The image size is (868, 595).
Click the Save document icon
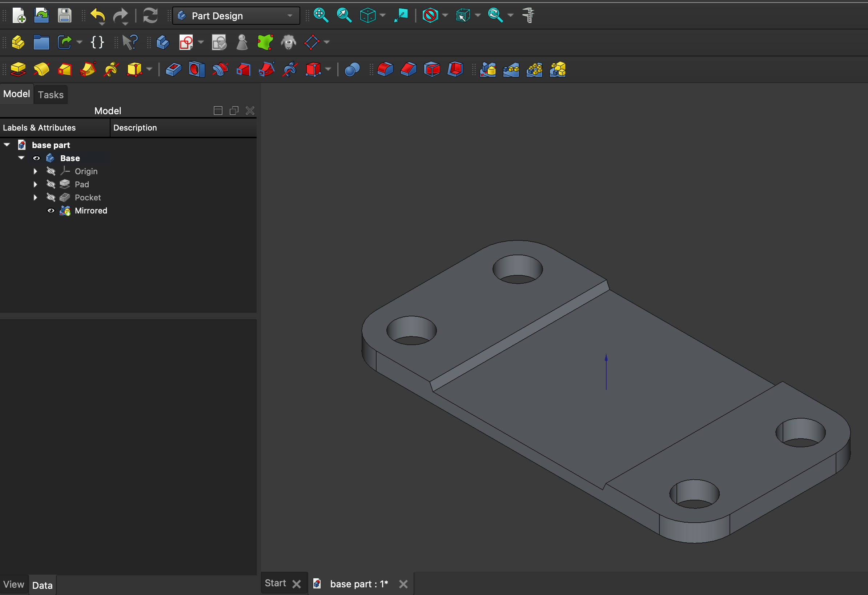pos(65,16)
